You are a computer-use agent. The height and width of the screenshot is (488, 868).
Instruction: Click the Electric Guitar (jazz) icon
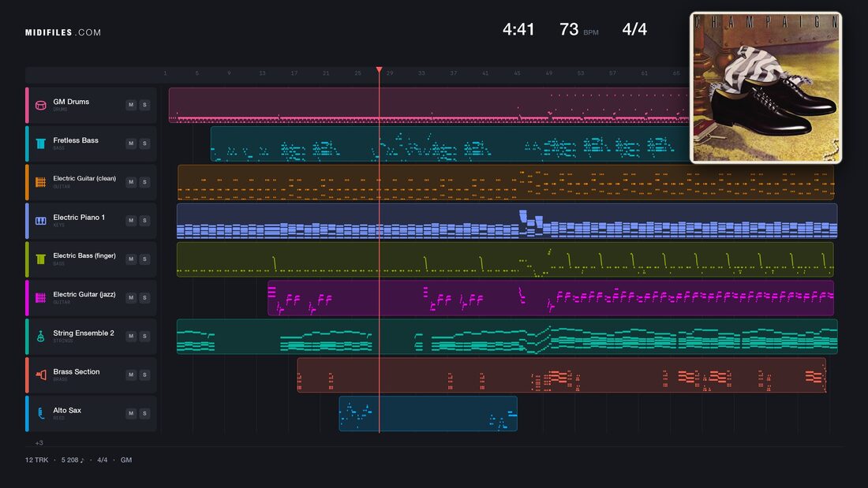(40, 298)
